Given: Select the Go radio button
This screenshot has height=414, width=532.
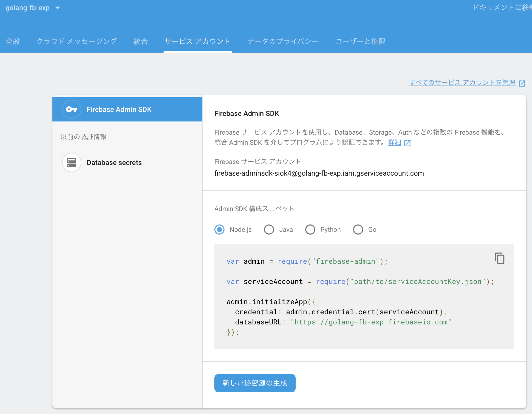Looking at the screenshot, I should tap(358, 230).
